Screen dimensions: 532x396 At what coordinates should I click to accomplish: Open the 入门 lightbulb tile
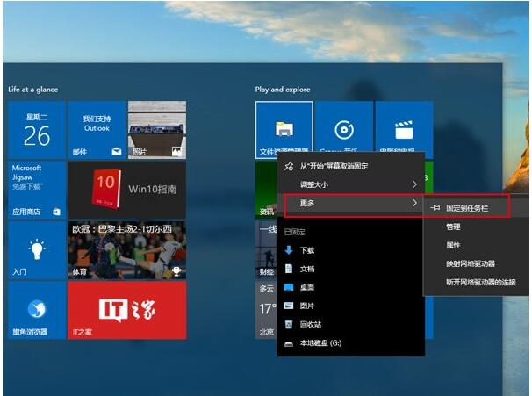(36, 249)
